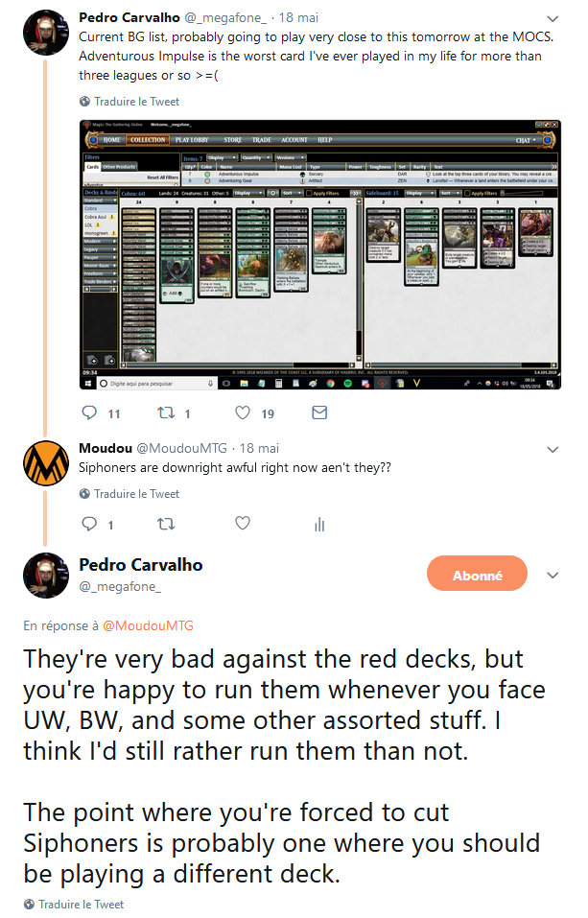The image size is (588, 918).
Task: Click Pedro Carvalho's name in main reply
Action: pos(141,564)
